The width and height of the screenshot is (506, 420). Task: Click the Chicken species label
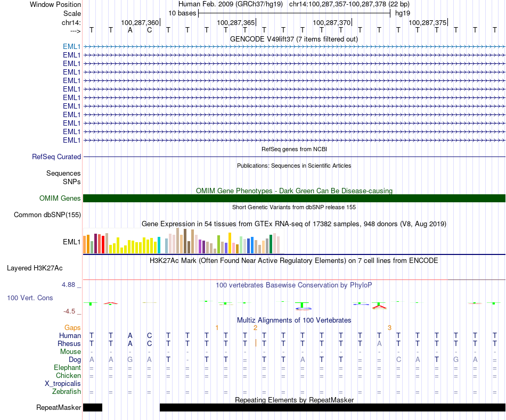(68, 375)
